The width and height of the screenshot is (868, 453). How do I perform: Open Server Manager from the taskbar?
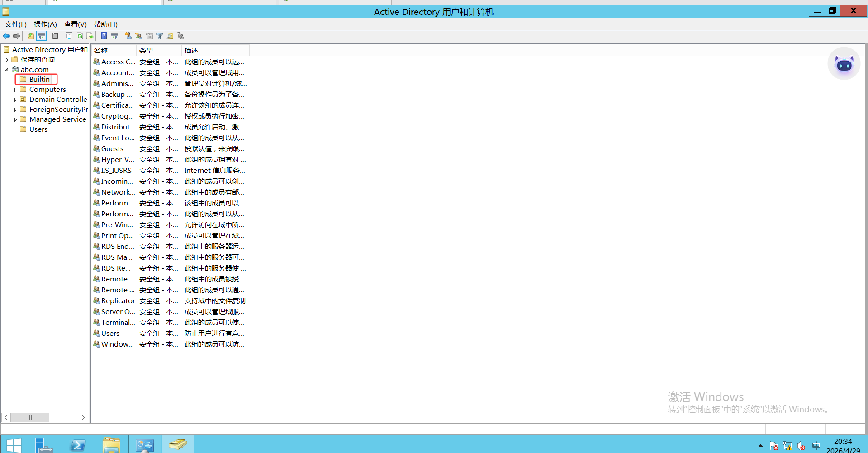pyautogui.click(x=44, y=445)
